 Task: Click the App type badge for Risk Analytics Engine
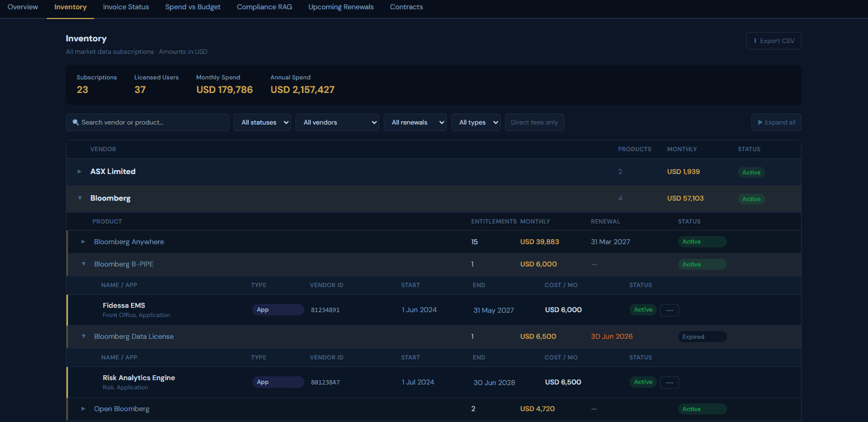coord(278,382)
